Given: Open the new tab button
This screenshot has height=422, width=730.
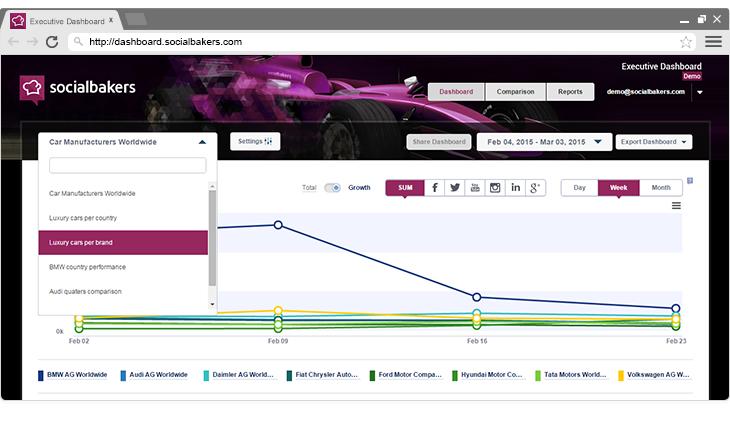Looking at the screenshot, I should click(x=135, y=20).
